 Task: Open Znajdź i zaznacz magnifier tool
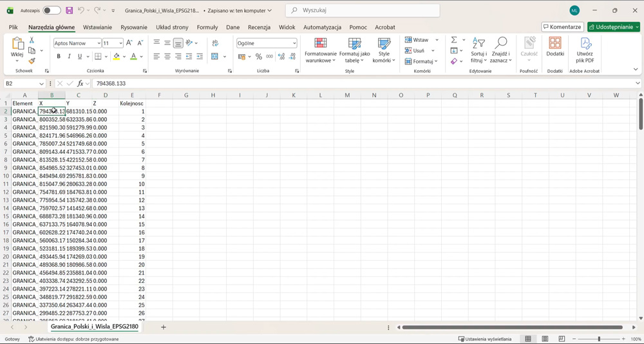click(500, 50)
